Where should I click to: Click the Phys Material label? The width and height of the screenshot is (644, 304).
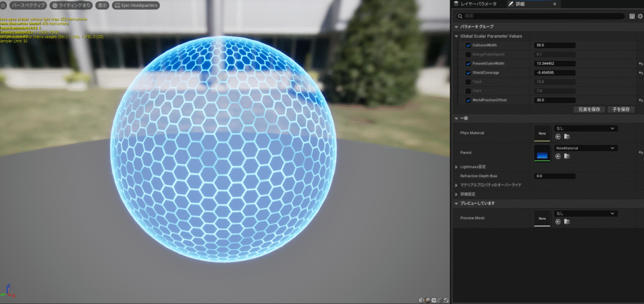tap(471, 133)
